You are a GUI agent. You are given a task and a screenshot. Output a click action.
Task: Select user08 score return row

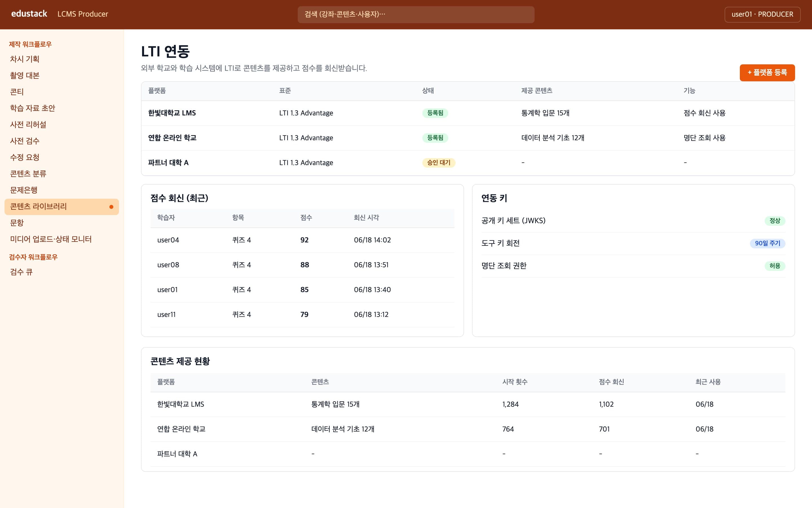[302, 265]
